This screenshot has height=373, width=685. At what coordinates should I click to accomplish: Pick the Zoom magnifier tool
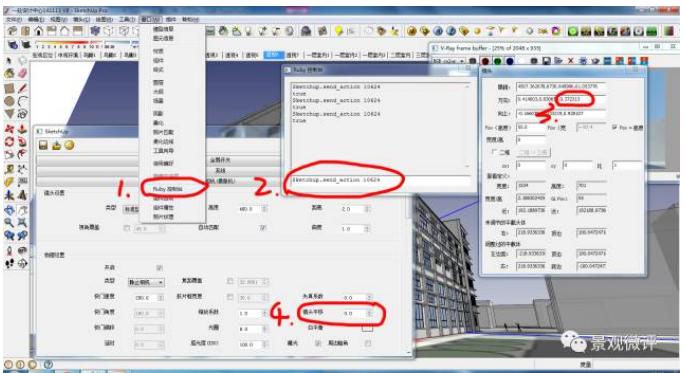click(9, 223)
